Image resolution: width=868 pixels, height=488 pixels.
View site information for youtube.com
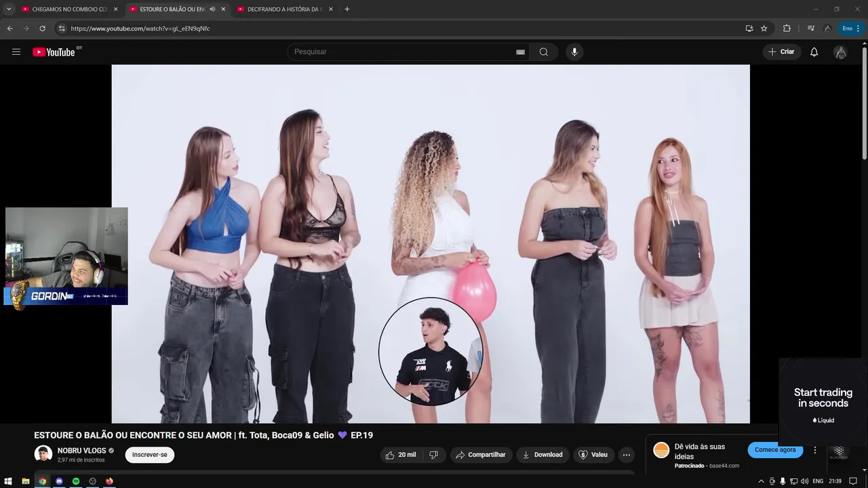61,28
